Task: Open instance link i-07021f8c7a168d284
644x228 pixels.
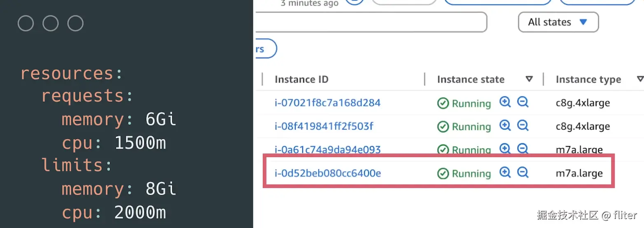Action: coord(327,102)
